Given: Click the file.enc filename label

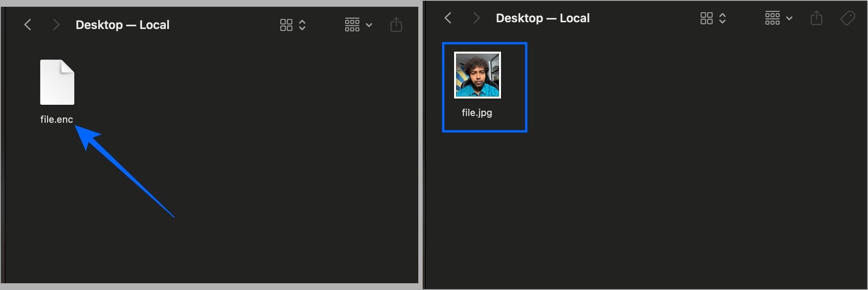Looking at the screenshot, I should (x=56, y=120).
